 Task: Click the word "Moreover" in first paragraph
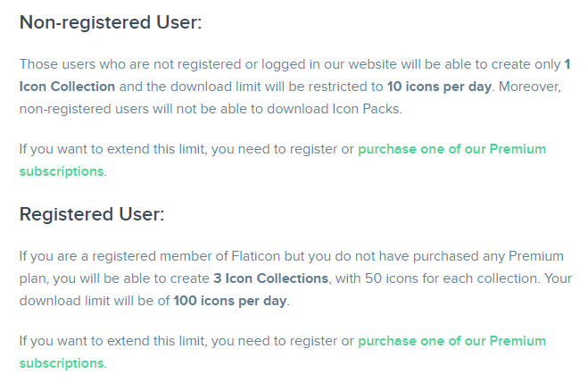[528, 87]
